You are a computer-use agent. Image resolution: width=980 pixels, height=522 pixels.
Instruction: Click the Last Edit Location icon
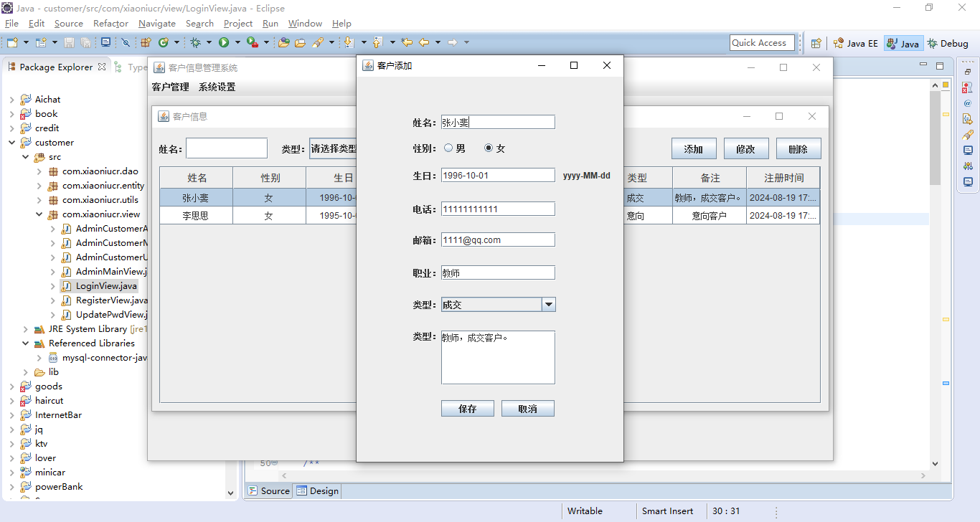407,43
